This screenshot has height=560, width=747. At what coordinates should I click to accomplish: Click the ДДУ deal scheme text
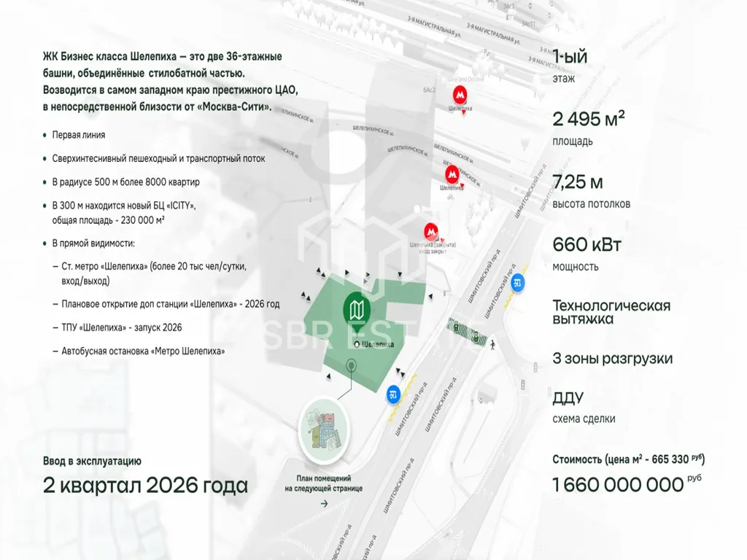point(568,398)
